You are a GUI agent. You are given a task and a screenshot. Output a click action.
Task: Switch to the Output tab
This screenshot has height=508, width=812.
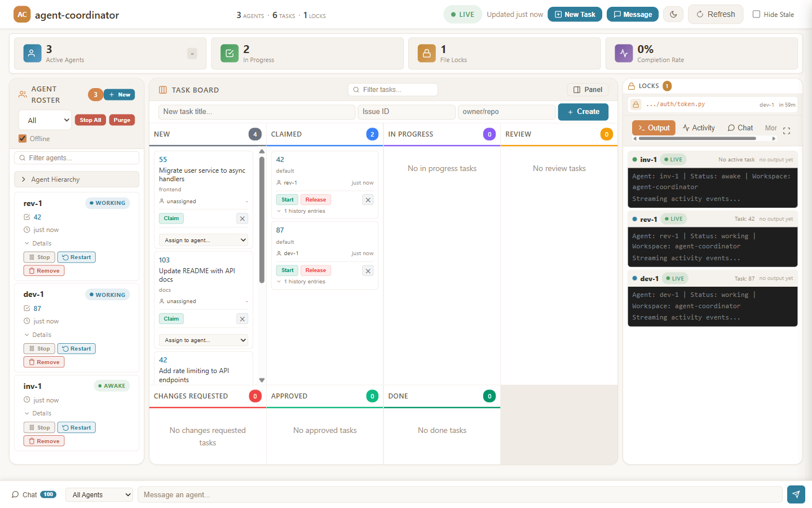coord(654,128)
